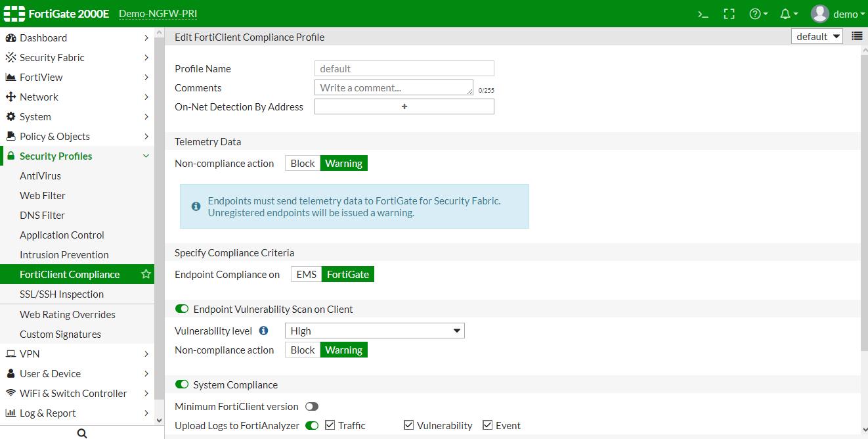Toggle fullscreen mode icon
Screen dimensions: 868x439
pyautogui.click(x=729, y=14)
